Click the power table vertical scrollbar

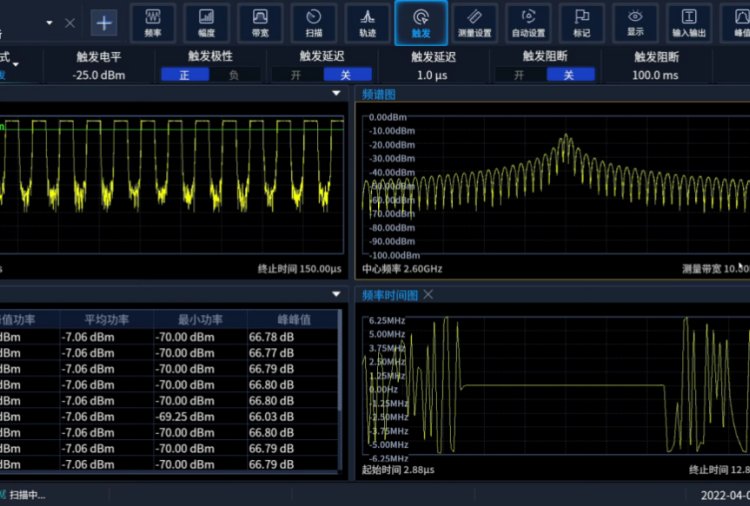pyautogui.click(x=340, y=361)
